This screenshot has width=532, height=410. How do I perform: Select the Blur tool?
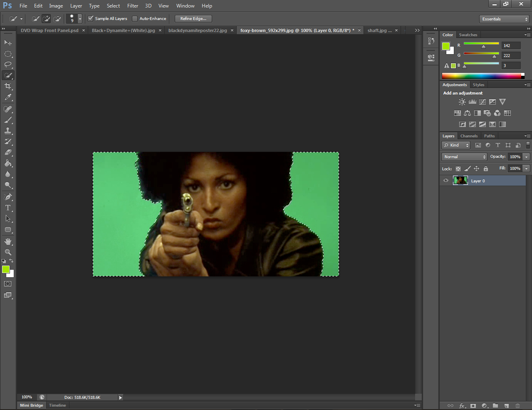pos(8,174)
